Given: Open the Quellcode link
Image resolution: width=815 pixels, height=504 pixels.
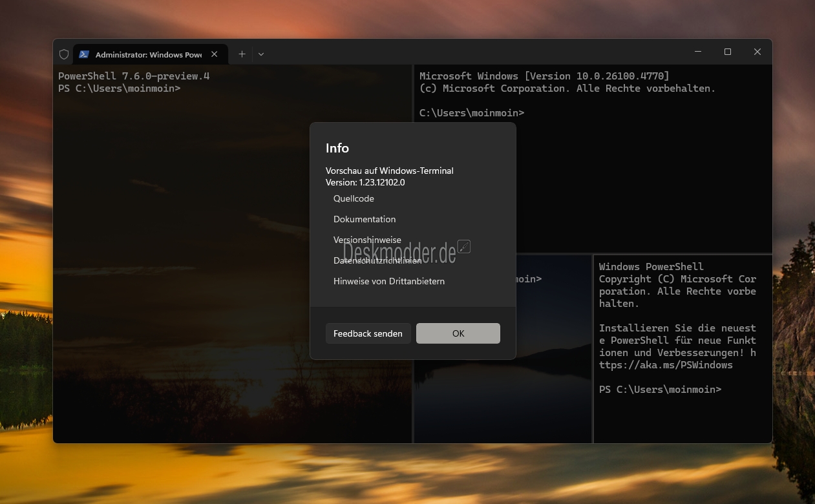Looking at the screenshot, I should (x=354, y=198).
